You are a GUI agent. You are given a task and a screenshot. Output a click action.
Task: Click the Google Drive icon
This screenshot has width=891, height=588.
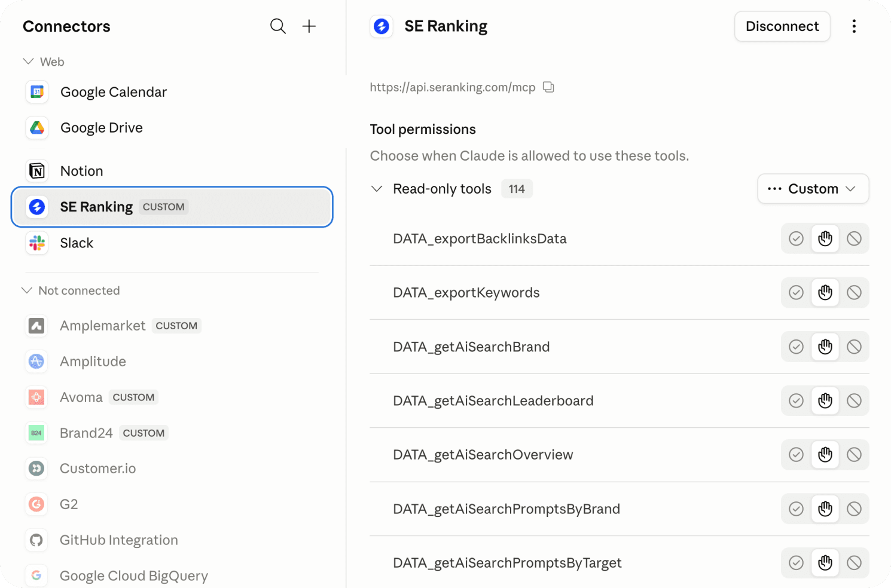pyautogui.click(x=37, y=128)
